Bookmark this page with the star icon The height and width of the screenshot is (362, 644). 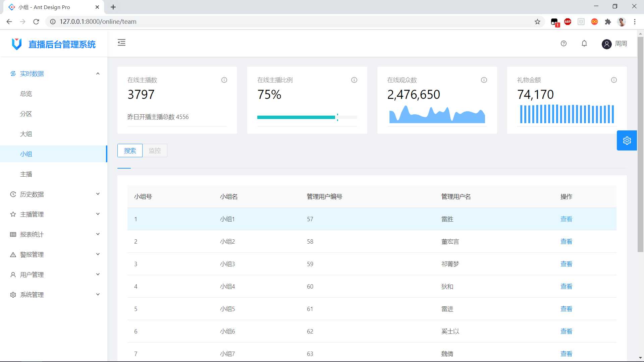tap(537, 22)
